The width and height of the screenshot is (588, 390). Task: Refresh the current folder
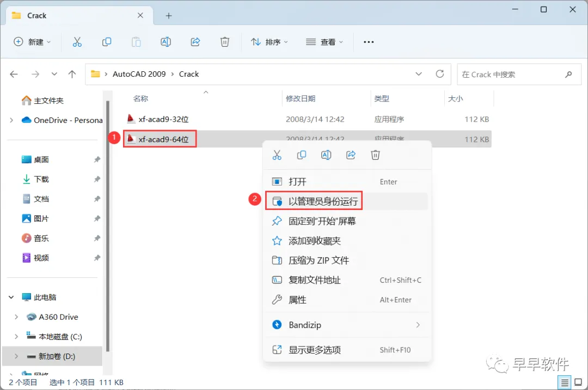[x=440, y=74]
